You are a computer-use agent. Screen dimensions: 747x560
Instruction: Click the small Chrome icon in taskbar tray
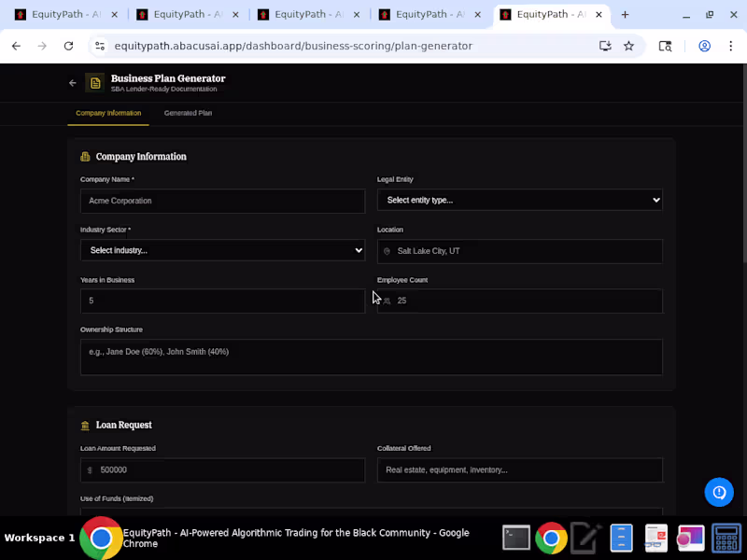point(551,539)
